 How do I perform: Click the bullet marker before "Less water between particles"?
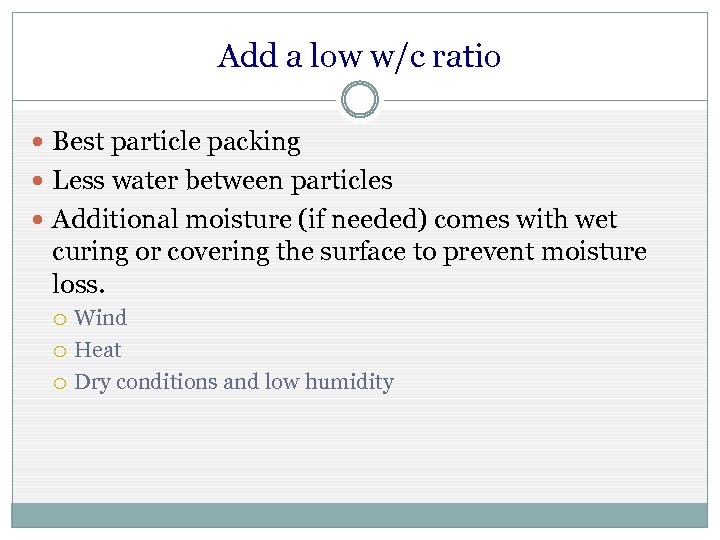click(x=38, y=181)
